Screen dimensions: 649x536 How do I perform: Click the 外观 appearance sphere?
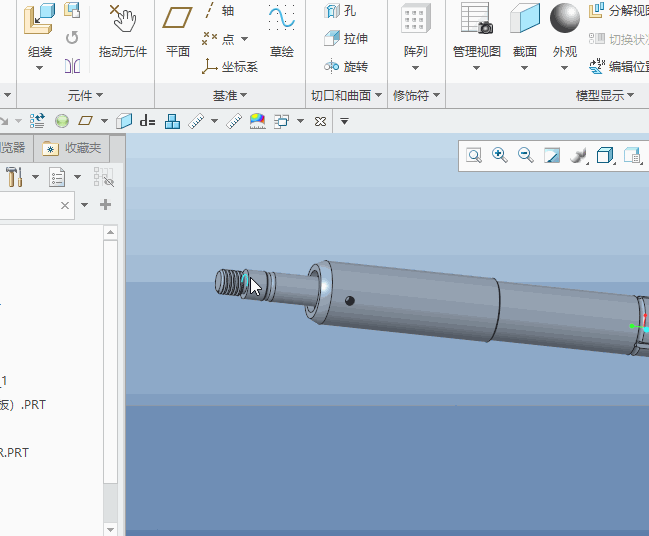[565, 18]
